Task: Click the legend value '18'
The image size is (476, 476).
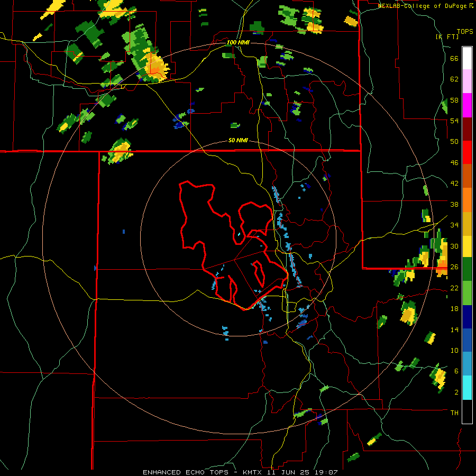Action: (x=454, y=309)
